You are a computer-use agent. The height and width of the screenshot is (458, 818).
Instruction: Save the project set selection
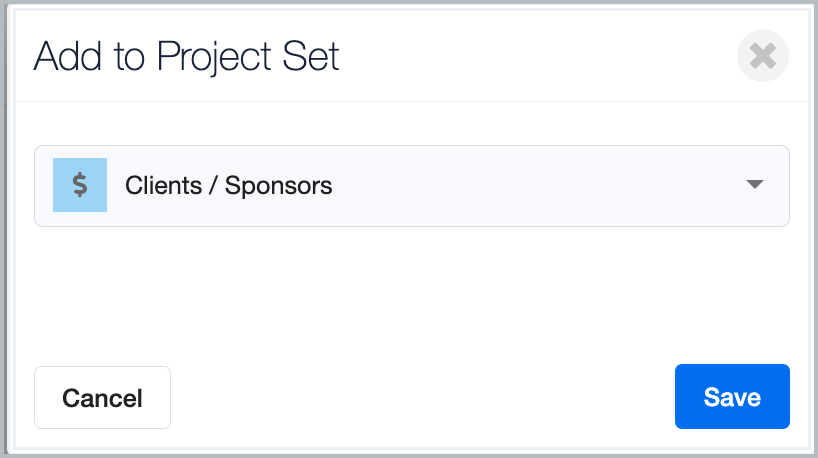(x=732, y=396)
